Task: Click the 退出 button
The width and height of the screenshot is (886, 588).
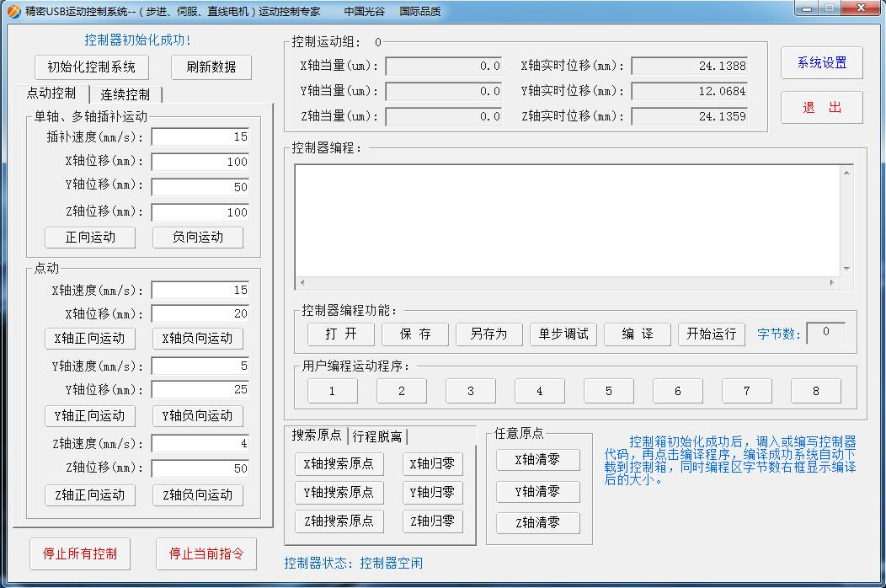Action: [822, 108]
